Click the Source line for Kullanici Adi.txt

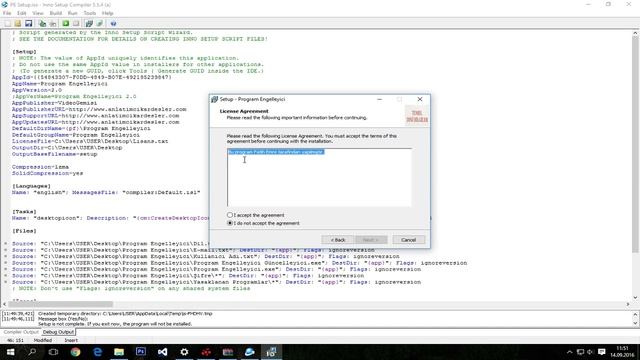click(206, 256)
